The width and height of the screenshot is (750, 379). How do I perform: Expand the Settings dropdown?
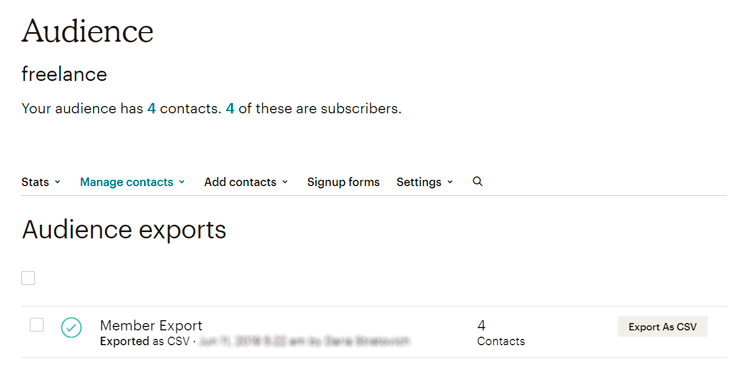tap(425, 182)
